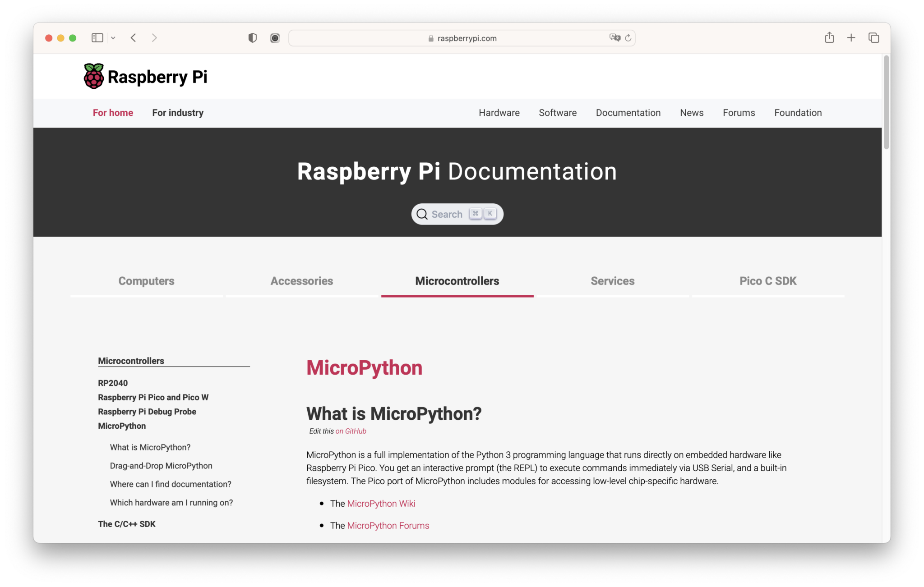Toggle the screen recording indicator icon
The width and height of the screenshot is (924, 587).
pyautogui.click(x=274, y=38)
